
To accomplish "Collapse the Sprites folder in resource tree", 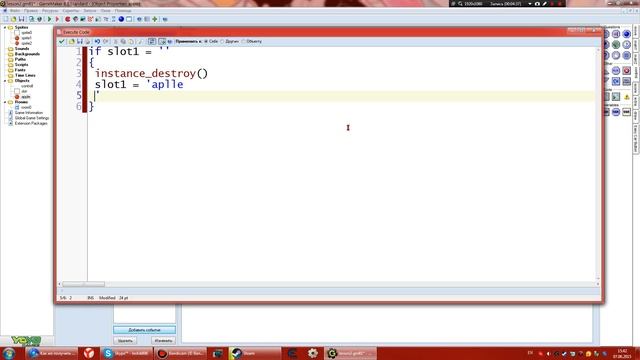I will (x=5, y=27).
